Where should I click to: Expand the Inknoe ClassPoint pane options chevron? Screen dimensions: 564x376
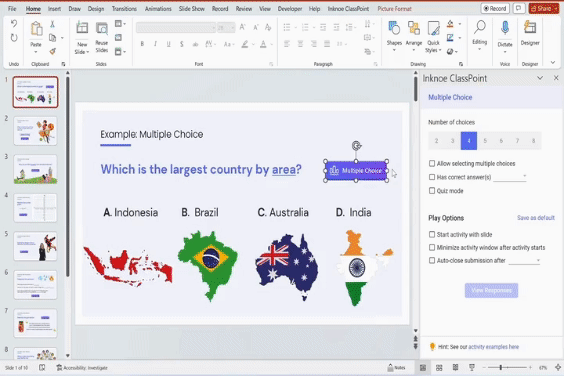tap(540, 78)
